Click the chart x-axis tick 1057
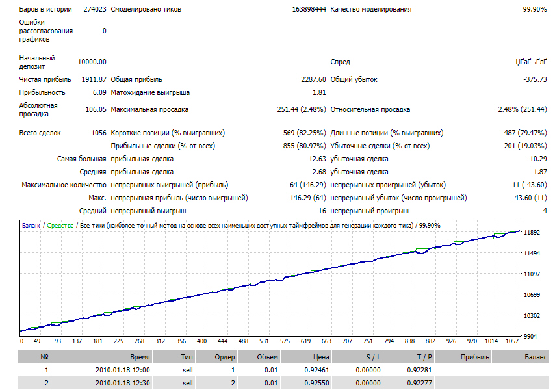 tap(512, 341)
